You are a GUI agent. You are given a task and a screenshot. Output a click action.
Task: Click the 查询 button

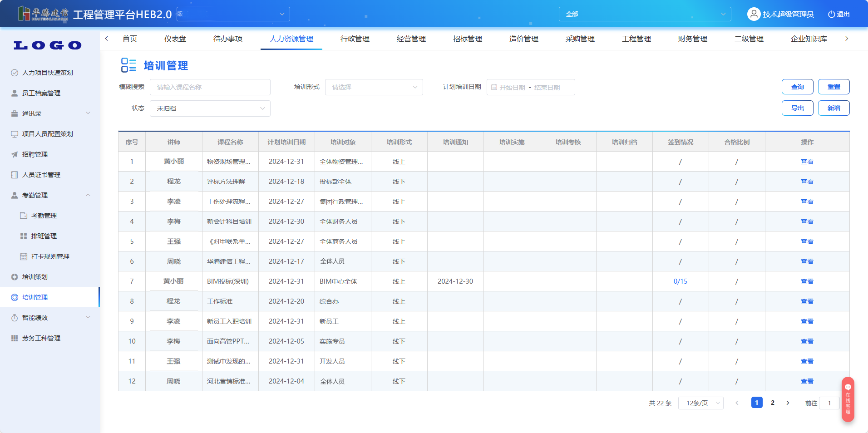[x=798, y=87]
